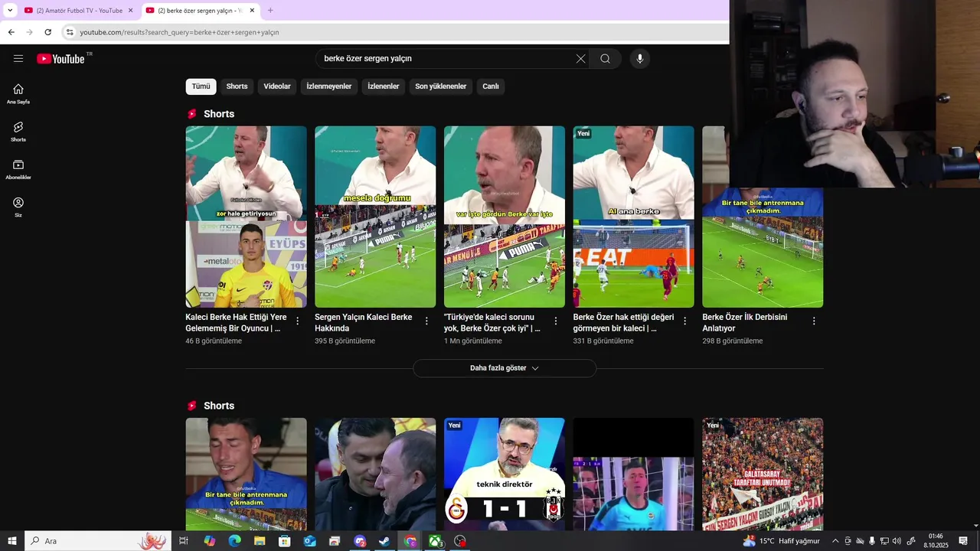Viewport: 980px width, 551px height.
Task: Open more options for 'Berke Özer hak ettiği değeri' short
Action: 685,321
